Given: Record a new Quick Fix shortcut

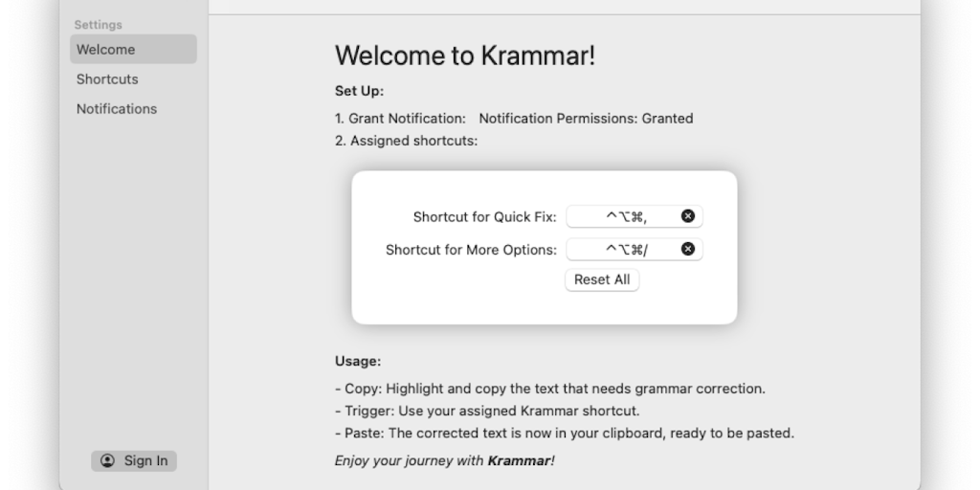Looking at the screenshot, I should 626,216.
